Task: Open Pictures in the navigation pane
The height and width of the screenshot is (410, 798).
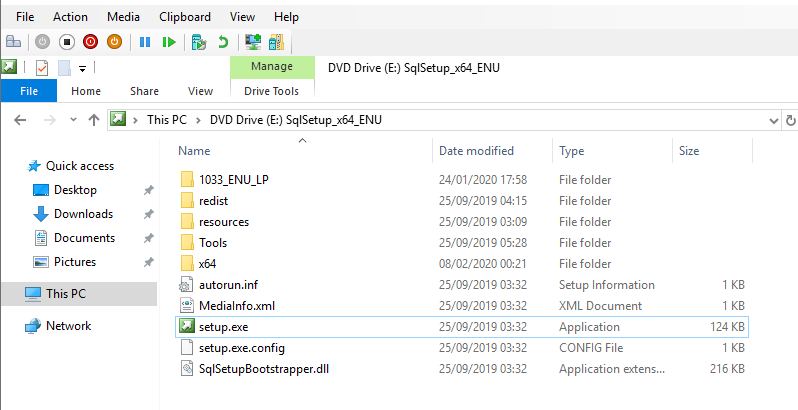Action: tap(75, 261)
